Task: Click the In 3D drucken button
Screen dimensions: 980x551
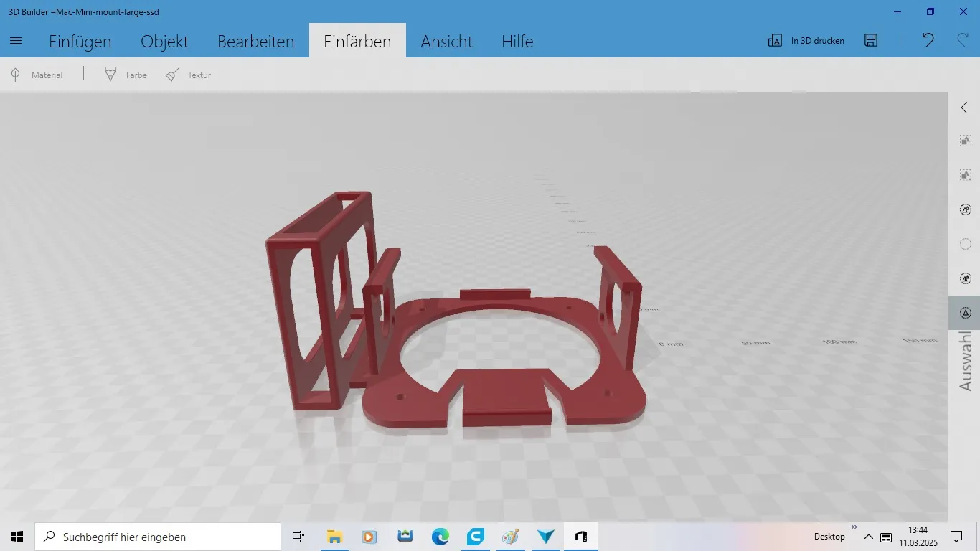Action: pos(806,41)
